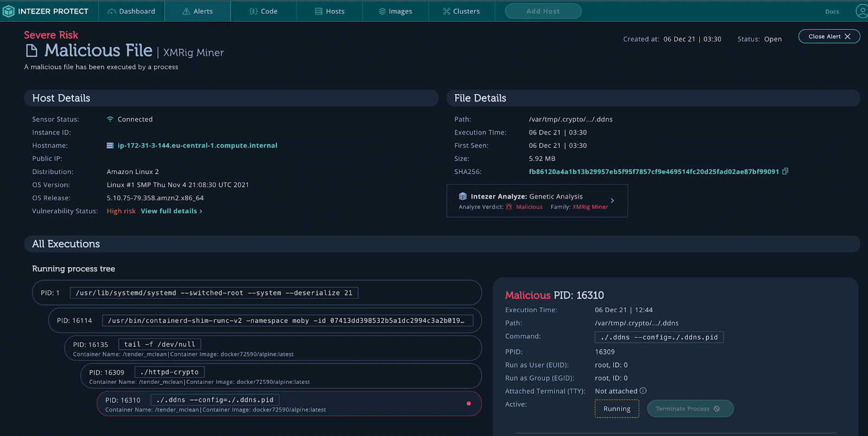The height and width of the screenshot is (436, 868).
Task: Click the Running status badge
Action: click(x=617, y=409)
